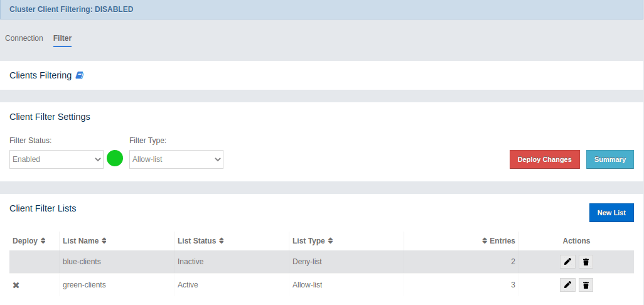
Task: Delete the green-clients list with trash icon
Action: pos(586,285)
